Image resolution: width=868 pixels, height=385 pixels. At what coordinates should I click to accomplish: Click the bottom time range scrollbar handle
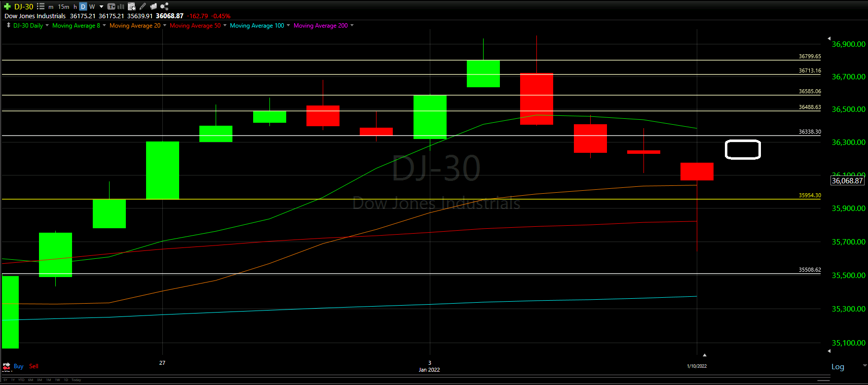(x=824, y=381)
